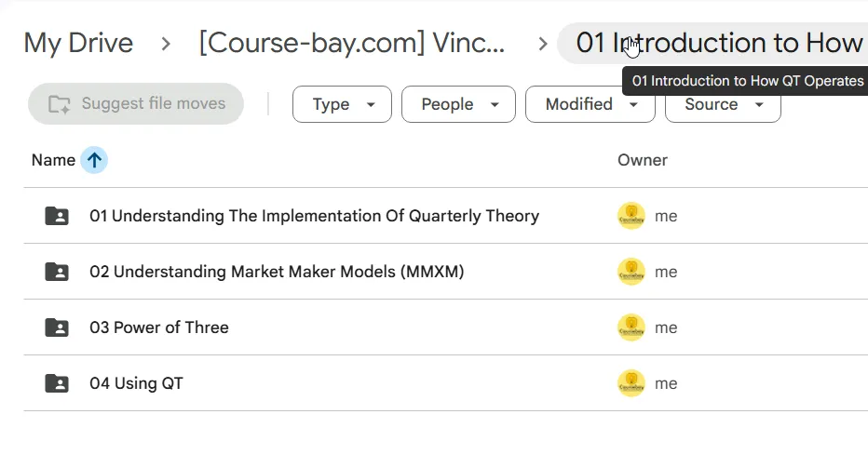Click the Suggest file moves folder icon
The image size is (868, 454).
[60, 104]
